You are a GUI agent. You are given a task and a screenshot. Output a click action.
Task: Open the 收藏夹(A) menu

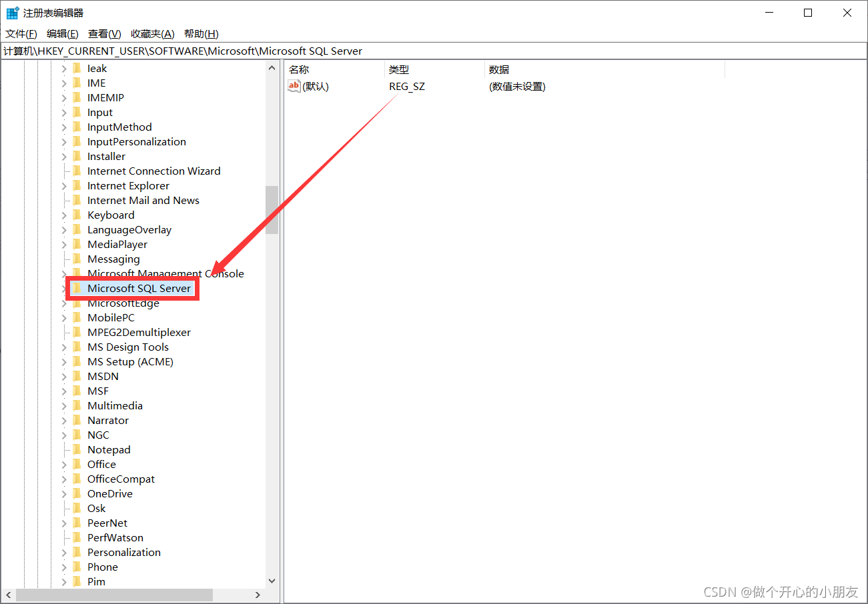pos(153,34)
